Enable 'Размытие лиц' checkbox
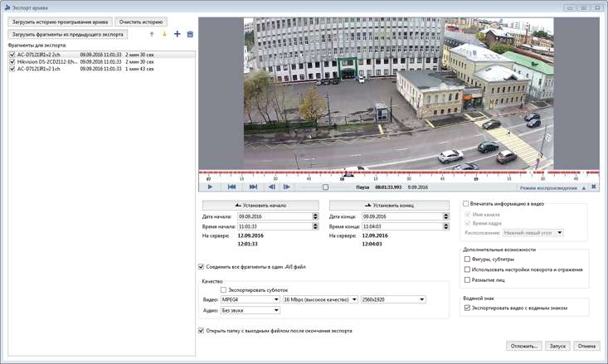 [468, 280]
